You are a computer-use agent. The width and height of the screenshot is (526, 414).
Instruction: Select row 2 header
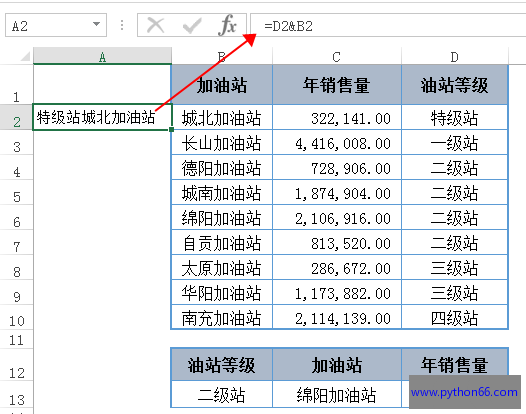(16, 117)
